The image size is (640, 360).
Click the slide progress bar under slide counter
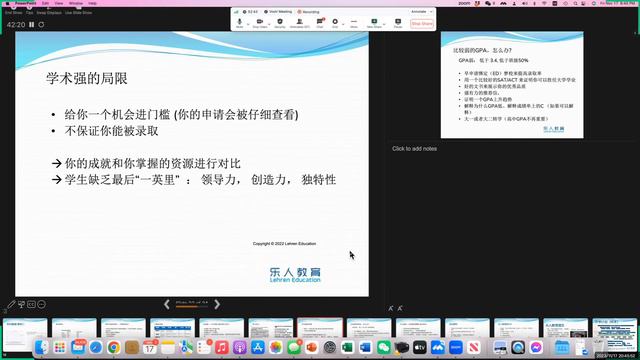[x=192, y=306]
